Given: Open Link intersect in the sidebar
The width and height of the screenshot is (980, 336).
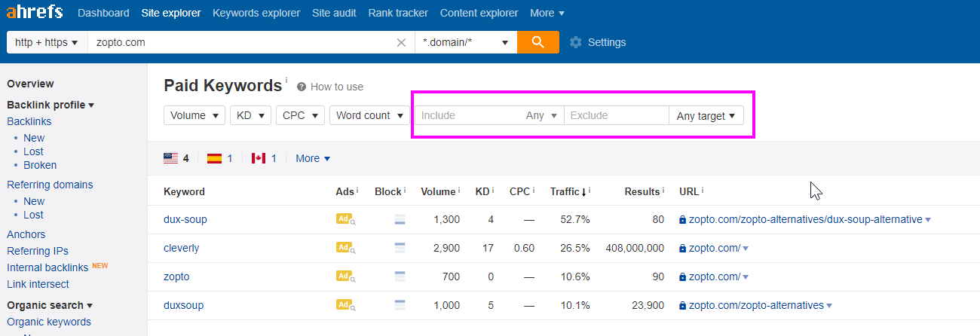Looking at the screenshot, I should [38, 284].
